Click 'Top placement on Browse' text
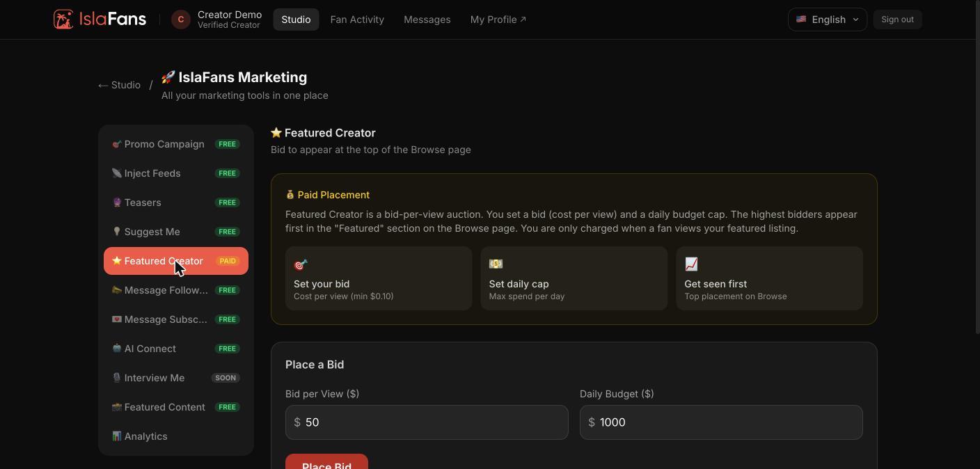Screen dimensions: 980x469 click(x=735, y=296)
